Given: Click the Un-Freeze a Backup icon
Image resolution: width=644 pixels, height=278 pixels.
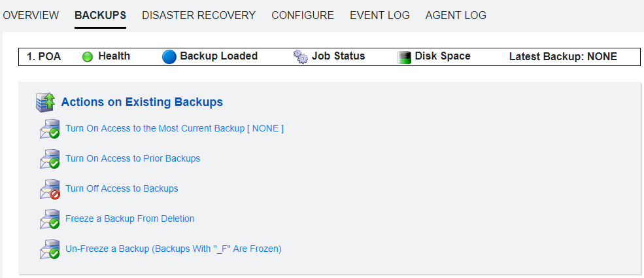Looking at the screenshot, I should pos(50,249).
